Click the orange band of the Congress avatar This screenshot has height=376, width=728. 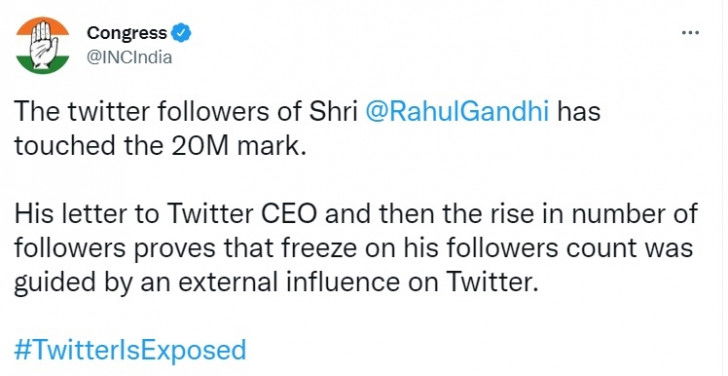42,25
